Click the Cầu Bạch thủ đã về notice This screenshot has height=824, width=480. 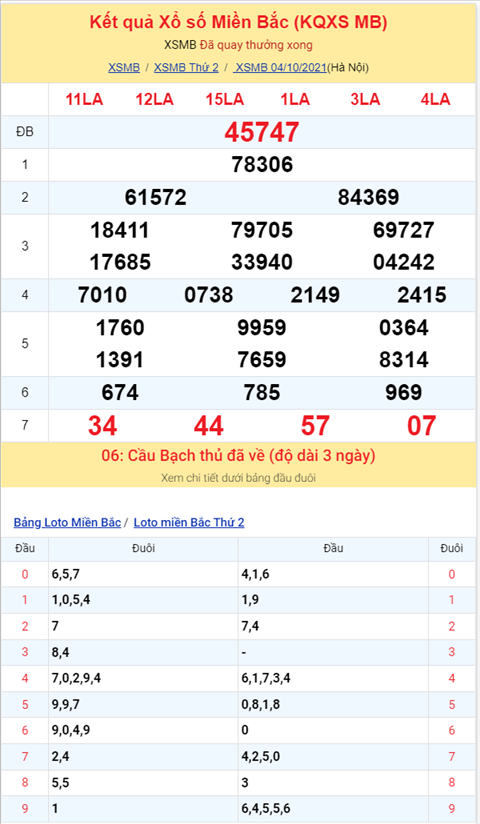pos(238,456)
